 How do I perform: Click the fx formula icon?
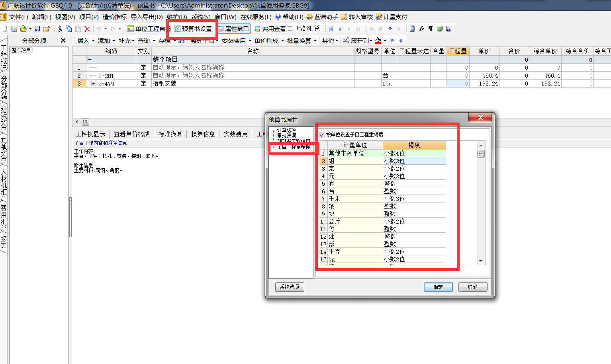pyautogui.click(x=421, y=29)
